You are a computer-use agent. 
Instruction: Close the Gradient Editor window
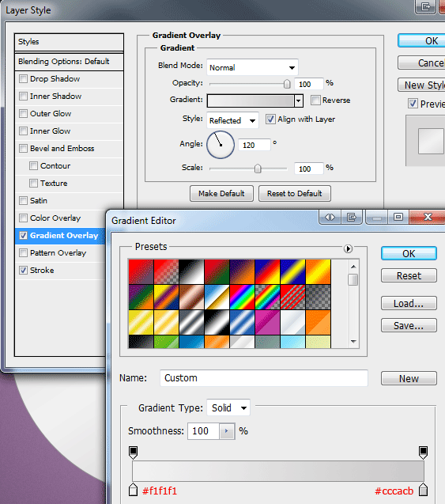(x=428, y=218)
